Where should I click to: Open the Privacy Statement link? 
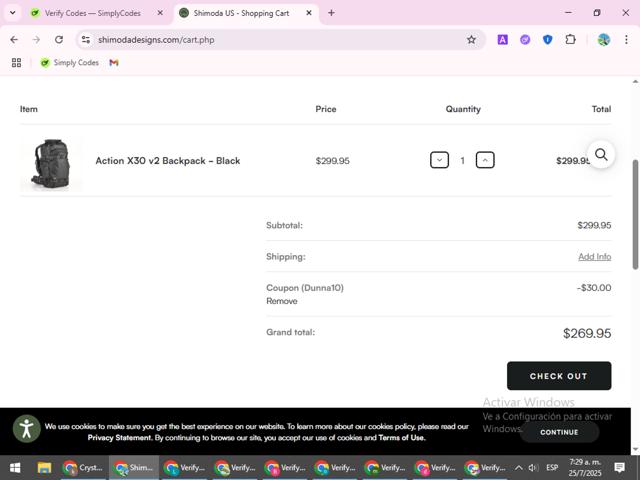(120, 438)
